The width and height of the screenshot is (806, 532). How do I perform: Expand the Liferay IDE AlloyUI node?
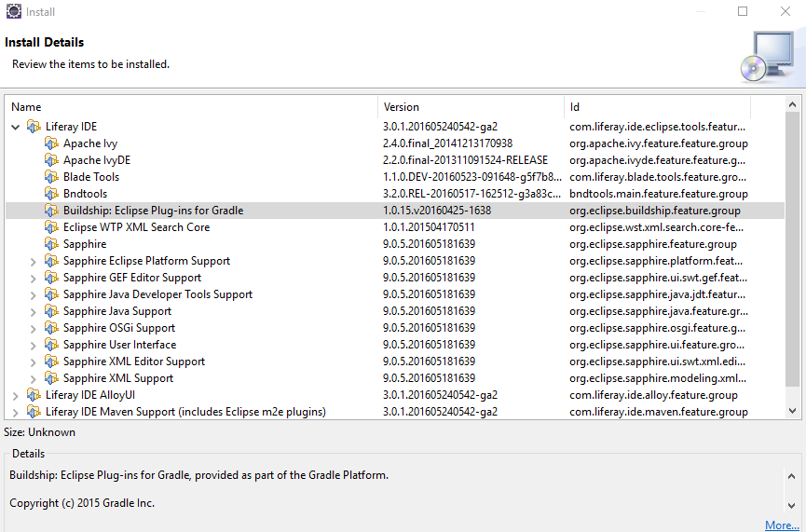[16, 396]
